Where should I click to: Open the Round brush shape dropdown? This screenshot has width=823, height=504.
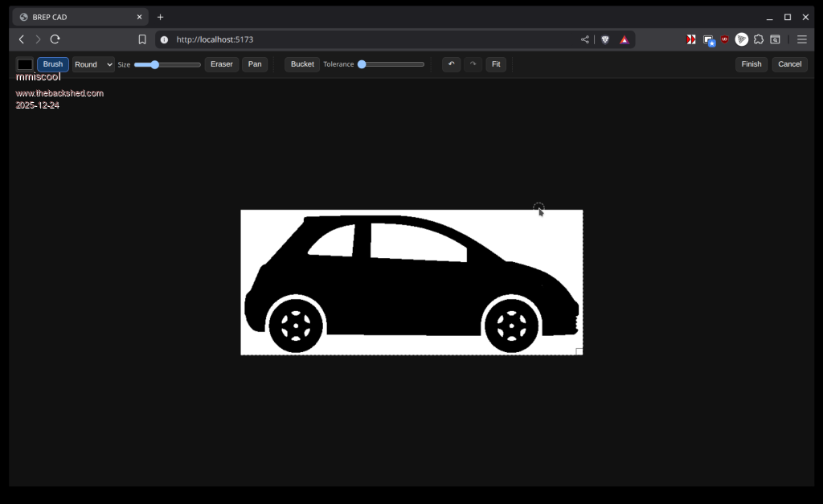pos(93,64)
